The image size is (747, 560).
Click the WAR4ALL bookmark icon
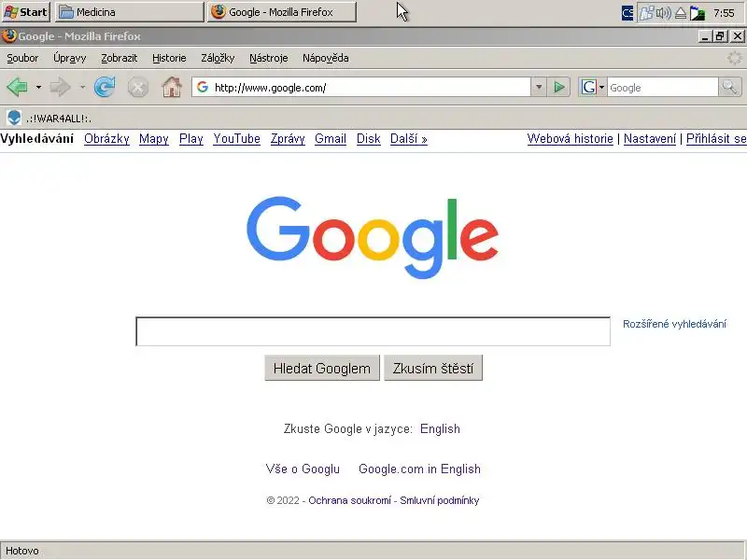click(14, 118)
